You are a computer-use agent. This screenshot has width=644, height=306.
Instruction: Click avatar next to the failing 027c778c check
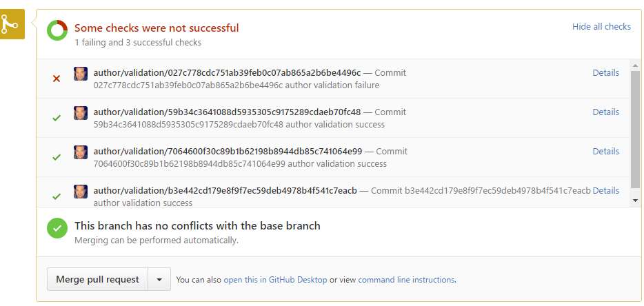coord(81,74)
